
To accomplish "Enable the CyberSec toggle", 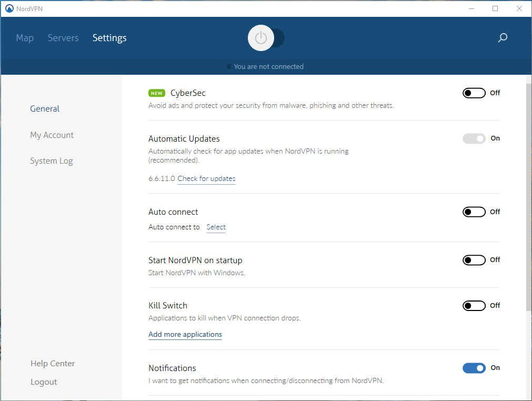I will point(474,93).
